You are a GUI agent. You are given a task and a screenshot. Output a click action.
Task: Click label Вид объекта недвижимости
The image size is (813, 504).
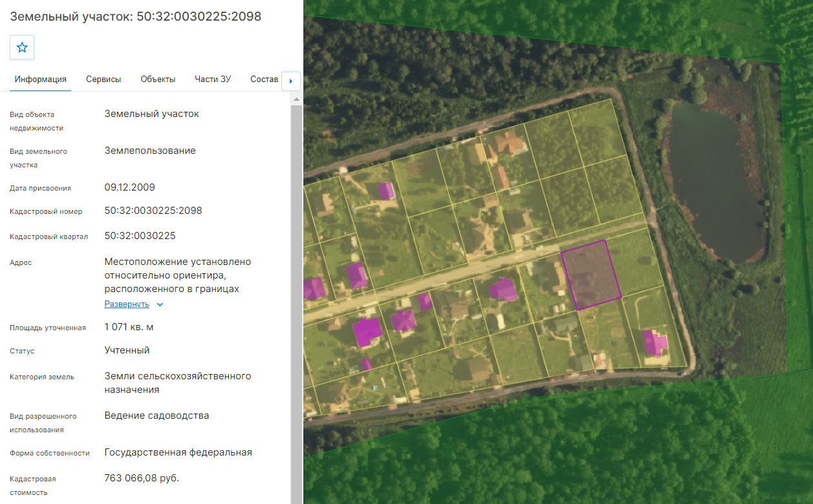click(x=36, y=121)
